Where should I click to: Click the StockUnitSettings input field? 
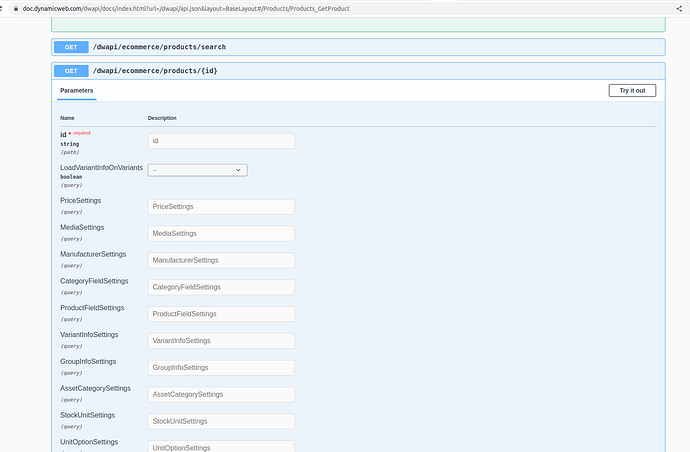221,422
